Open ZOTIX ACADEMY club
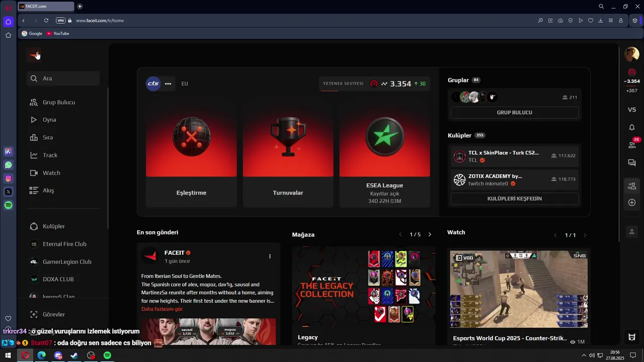Screen dimensions: 644x362 coord(514,179)
